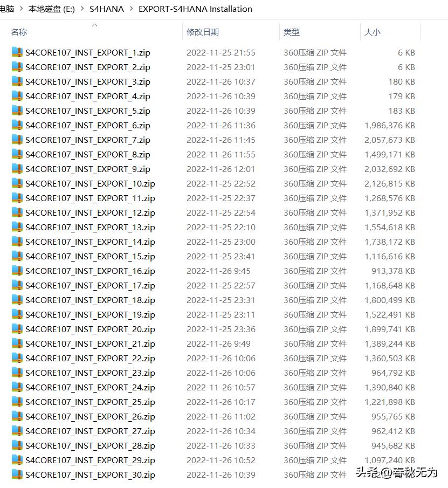Click the zip icon of S4CORE107_INST_EXPORT_19.zip
Viewport: 448px width, 488px height.
17,315
